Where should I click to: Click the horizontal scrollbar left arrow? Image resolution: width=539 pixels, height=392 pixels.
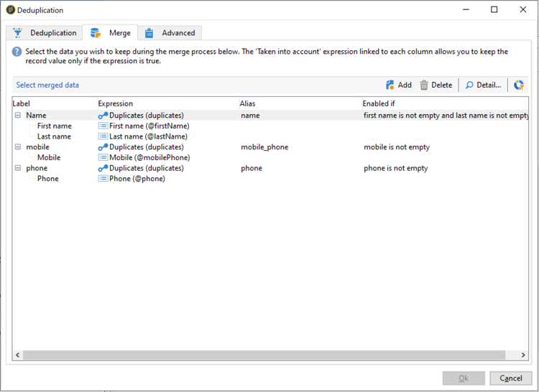[x=17, y=355]
